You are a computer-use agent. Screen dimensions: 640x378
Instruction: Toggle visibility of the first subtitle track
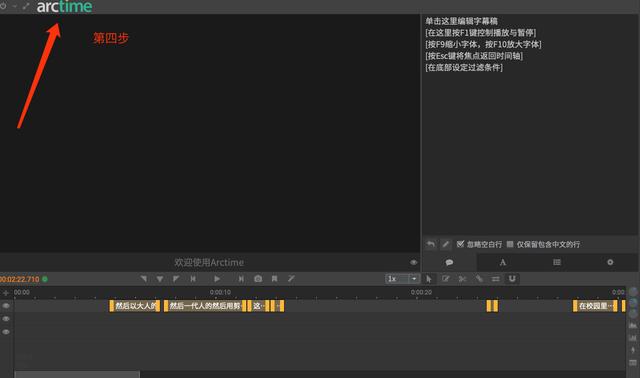(x=6, y=306)
